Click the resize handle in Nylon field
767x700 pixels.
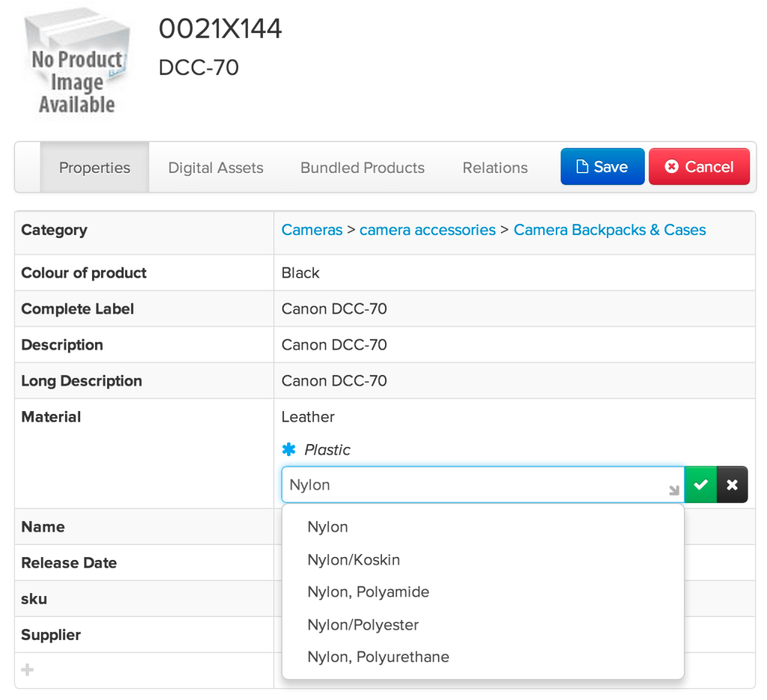(x=674, y=490)
